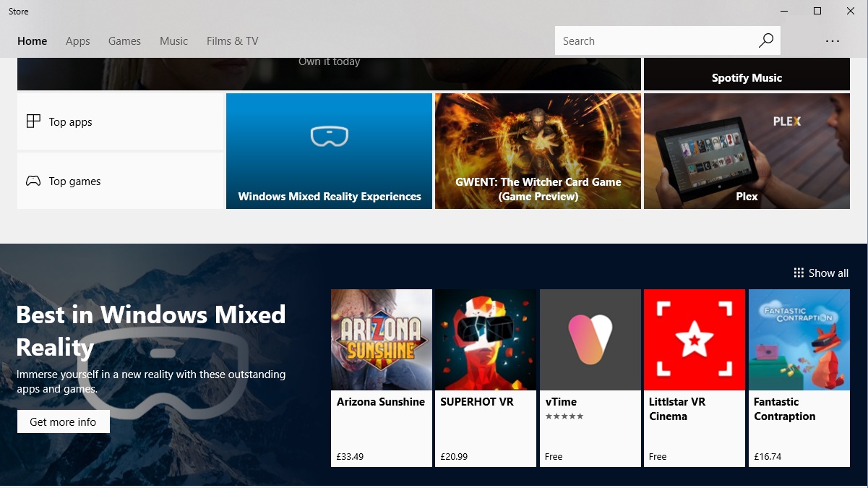The height and width of the screenshot is (488, 868).
Task: Open the GWENT: The Witcher Card Game tile
Action: (x=538, y=150)
